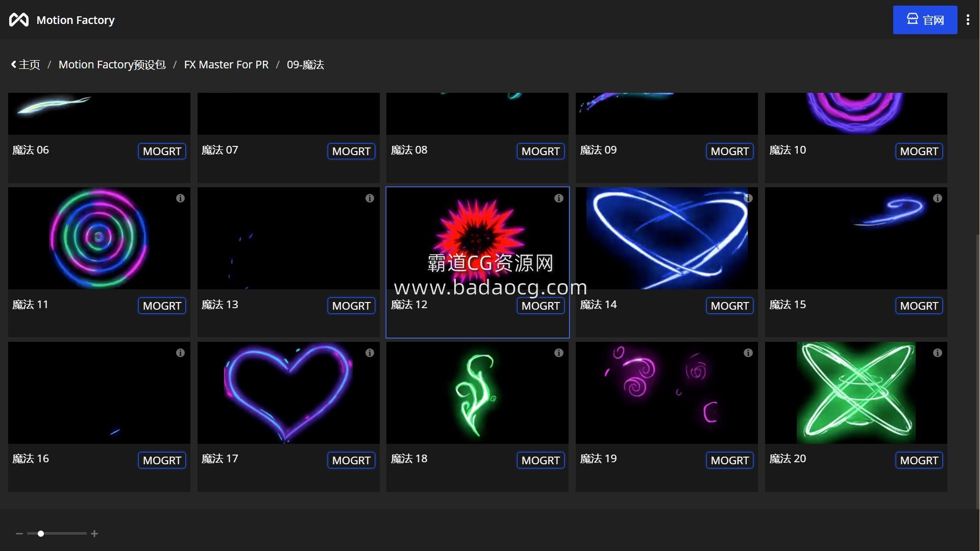Select the blue looping heart thumbnail 魔法 14
Image resolution: width=980 pixels, height=551 pixels.
tap(667, 238)
